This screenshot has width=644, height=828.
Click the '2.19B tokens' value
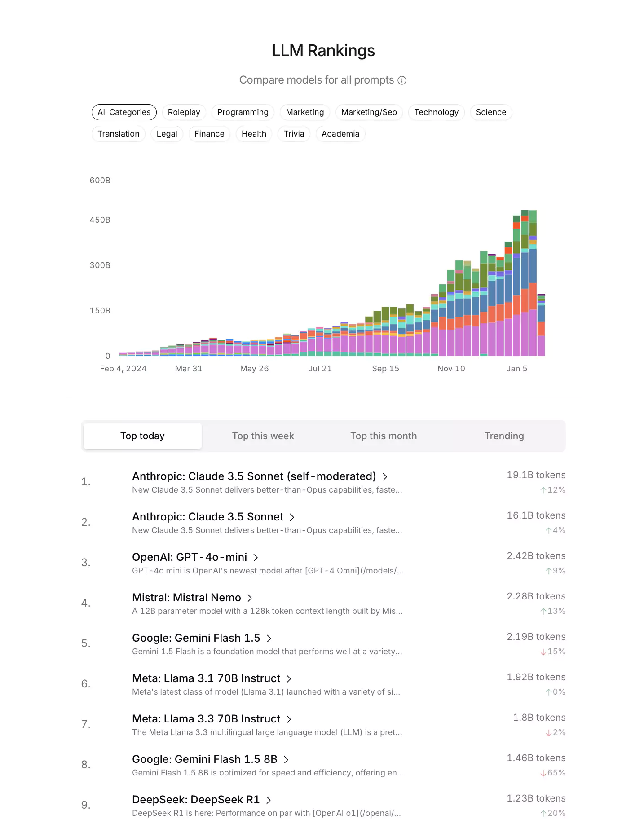[x=536, y=637]
